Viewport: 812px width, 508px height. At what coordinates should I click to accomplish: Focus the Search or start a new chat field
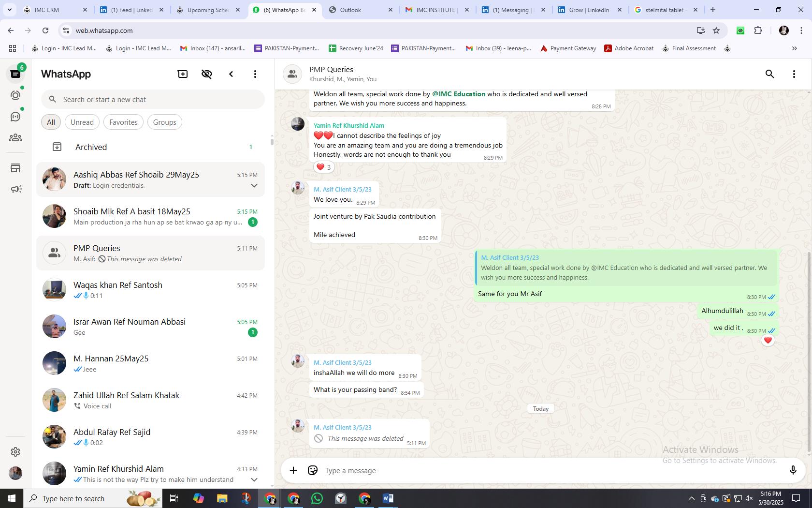coord(153,99)
